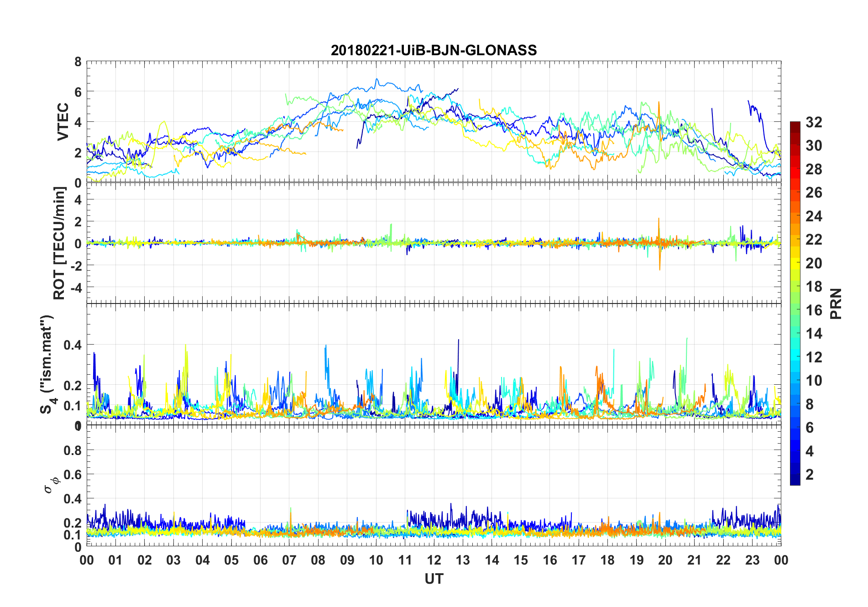868x607 pixels.
Task: Click the plot title 20180221-UiB-BJN-GLONASS
Action: click(434, 50)
